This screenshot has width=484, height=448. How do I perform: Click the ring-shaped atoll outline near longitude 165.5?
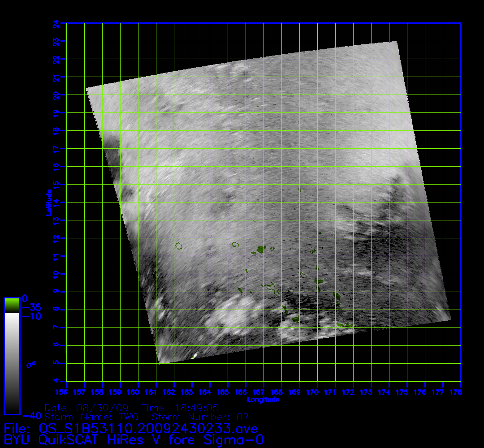tap(235, 245)
